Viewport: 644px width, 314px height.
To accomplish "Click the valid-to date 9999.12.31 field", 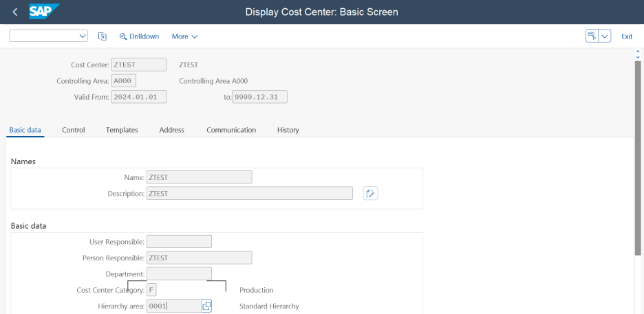I will [x=259, y=97].
